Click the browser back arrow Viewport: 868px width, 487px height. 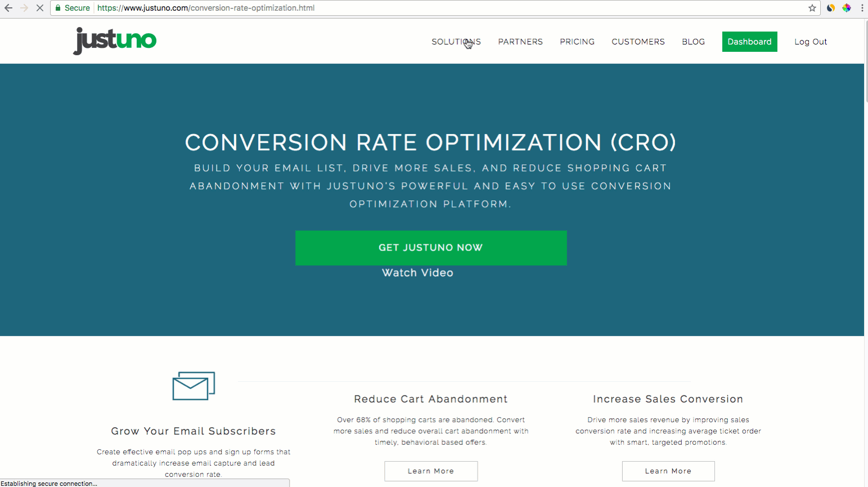click(8, 8)
